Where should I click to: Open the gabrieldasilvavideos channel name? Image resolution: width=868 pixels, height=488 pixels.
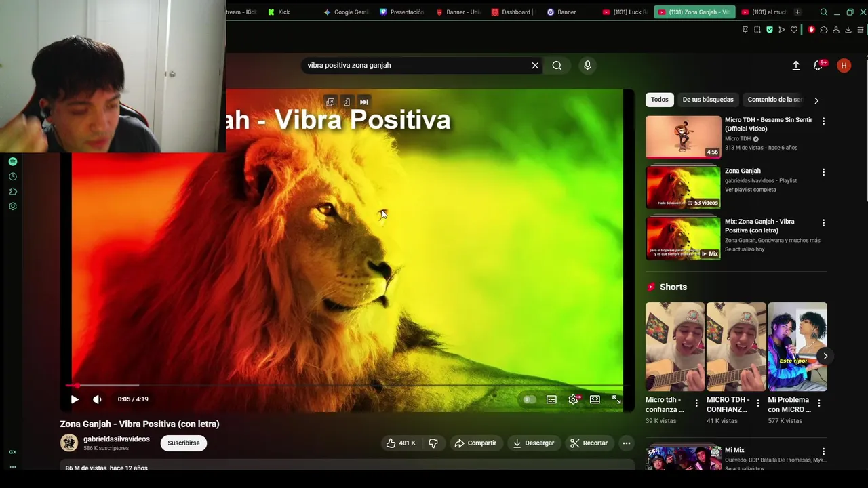point(117,439)
